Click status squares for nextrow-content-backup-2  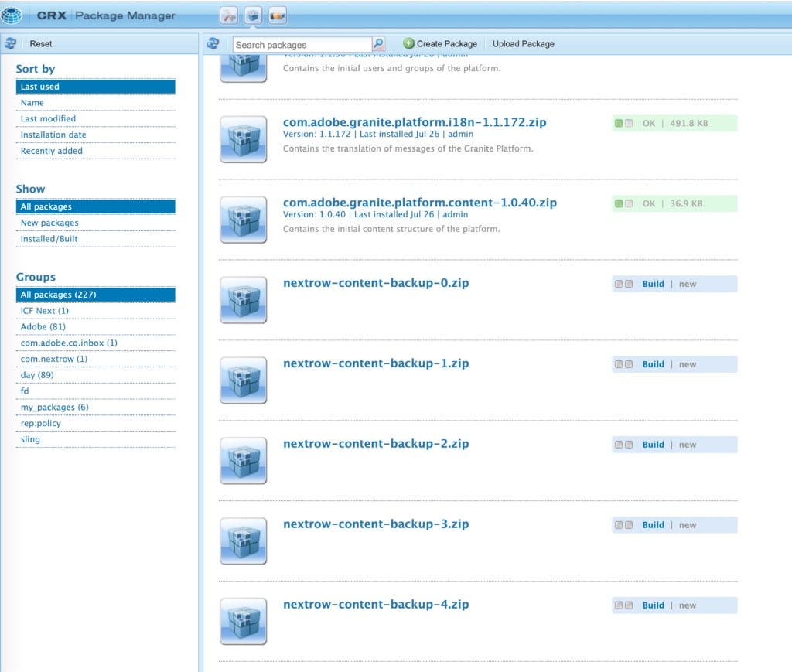coord(623,445)
